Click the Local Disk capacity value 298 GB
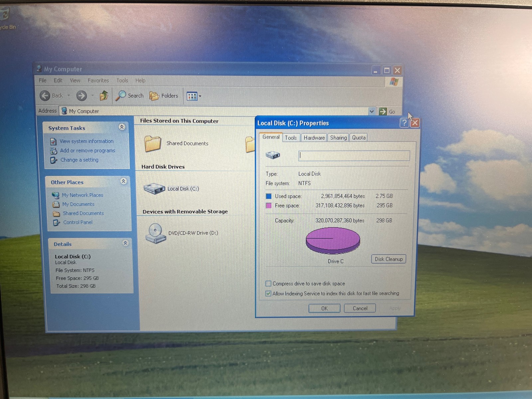This screenshot has width=532, height=399. (384, 220)
